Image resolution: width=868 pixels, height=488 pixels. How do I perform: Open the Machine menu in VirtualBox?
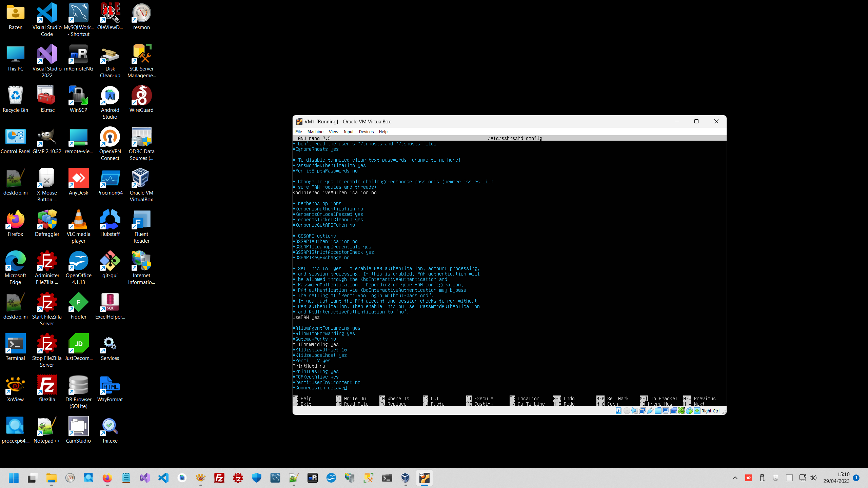click(x=315, y=131)
